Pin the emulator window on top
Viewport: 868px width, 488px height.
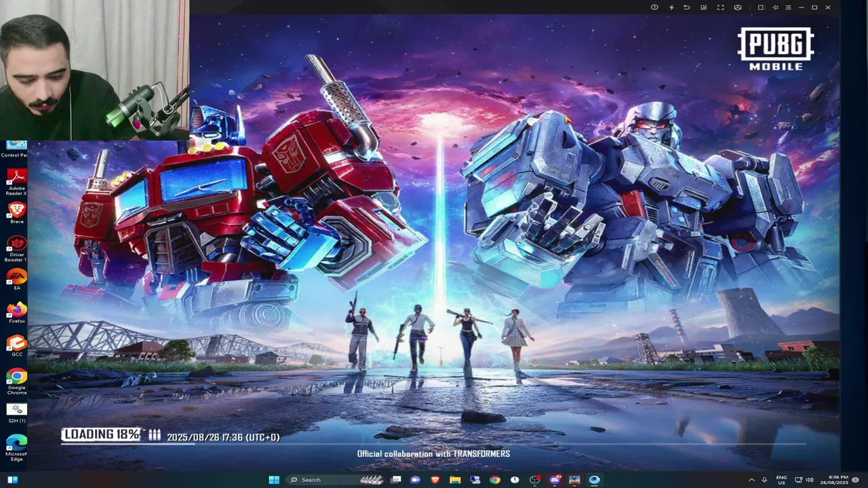775,7
